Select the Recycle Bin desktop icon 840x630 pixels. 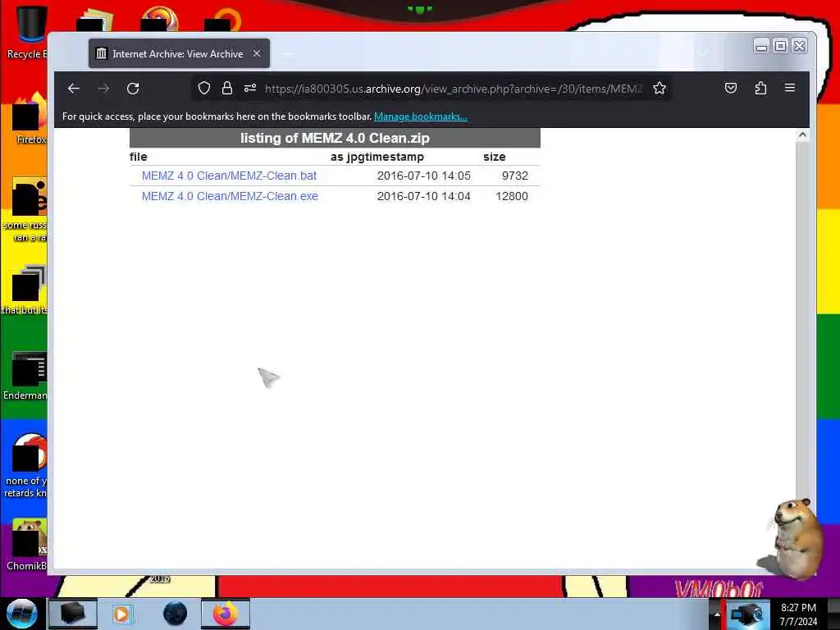pyautogui.click(x=28, y=31)
